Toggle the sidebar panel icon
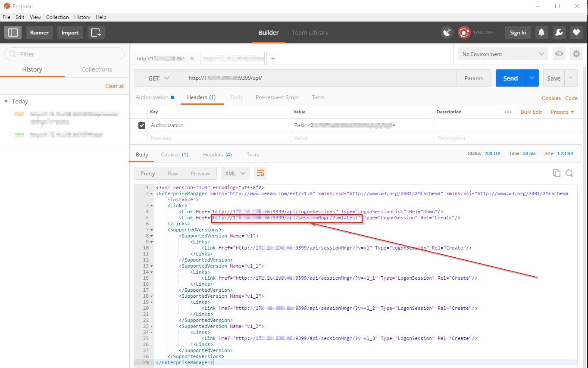Viewport: 588px width, 368px height. (13, 32)
